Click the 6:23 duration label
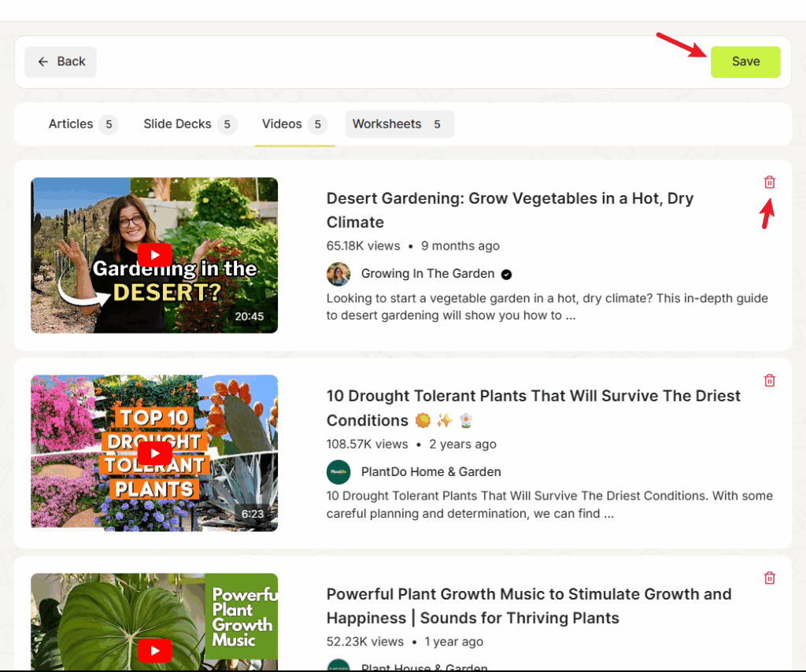Image resolution: width=806 pixels, height=672 pixels. [253, 514]
